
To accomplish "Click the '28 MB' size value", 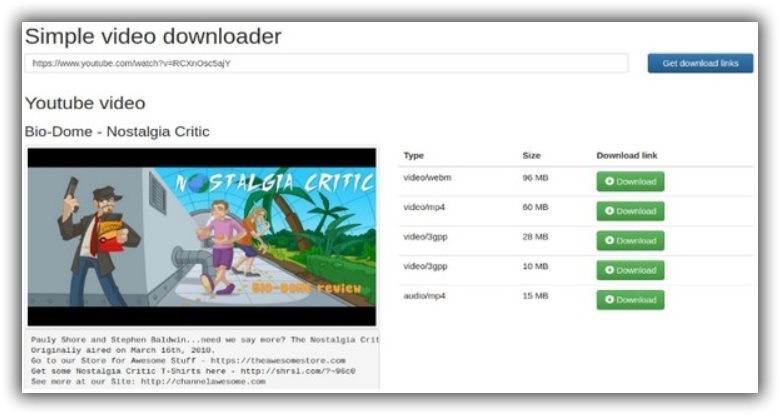I will point(535,237).
